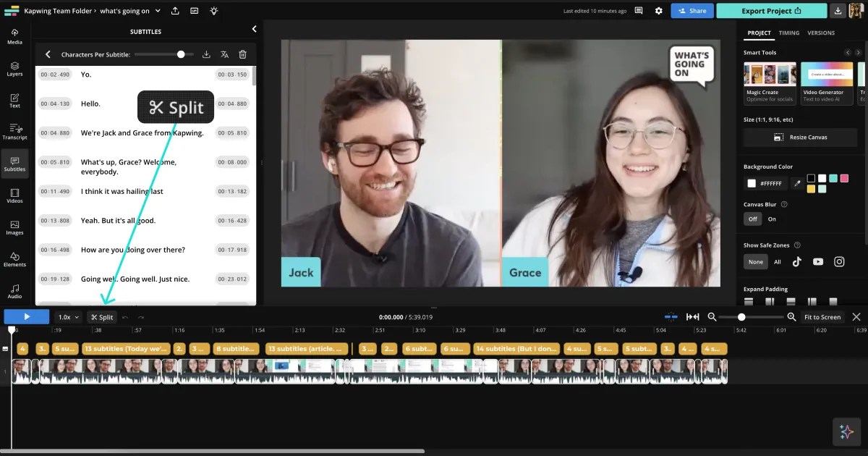
Task: Set Show Safe Zones to None
Action: (755, 261)
